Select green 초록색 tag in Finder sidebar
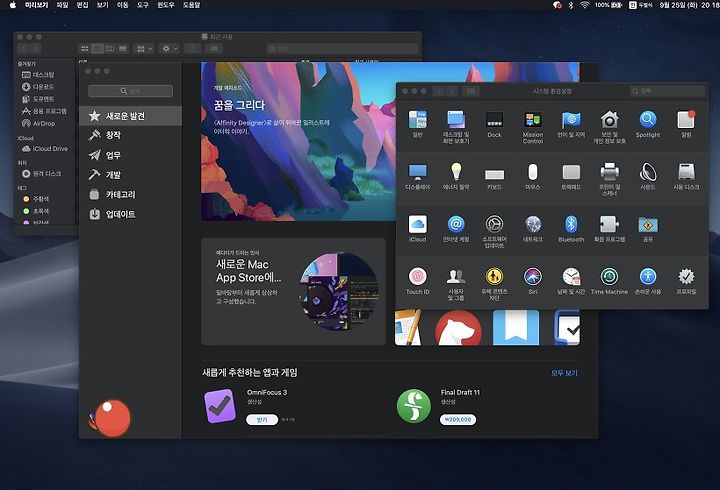This screenshot has height=490, width=720. click(35, 211)
